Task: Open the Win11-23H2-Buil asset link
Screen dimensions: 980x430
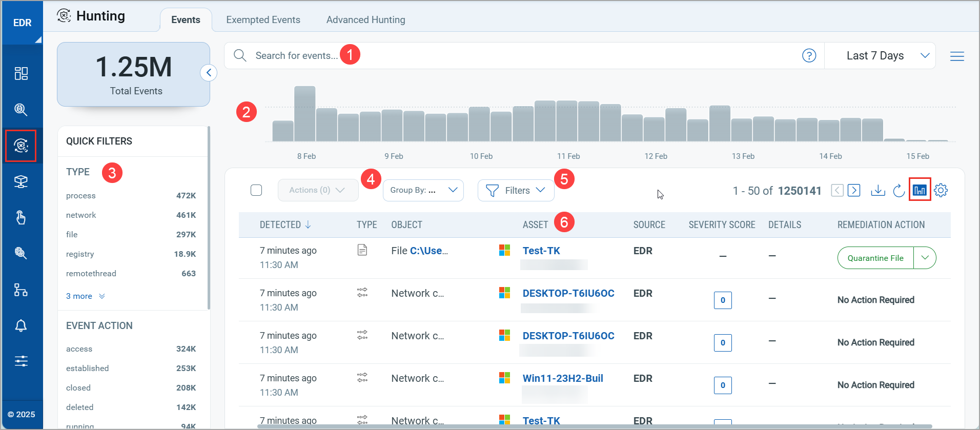Action: click(x=563, y=378)
